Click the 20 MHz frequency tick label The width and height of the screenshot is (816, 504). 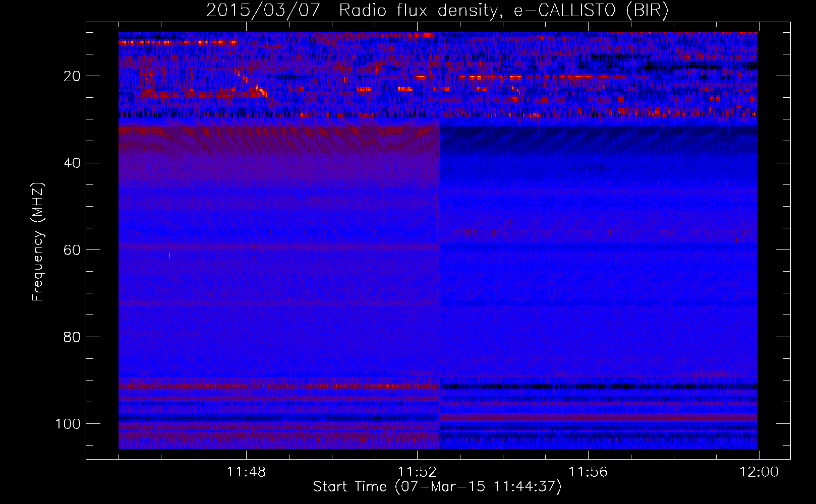(72, 76)
